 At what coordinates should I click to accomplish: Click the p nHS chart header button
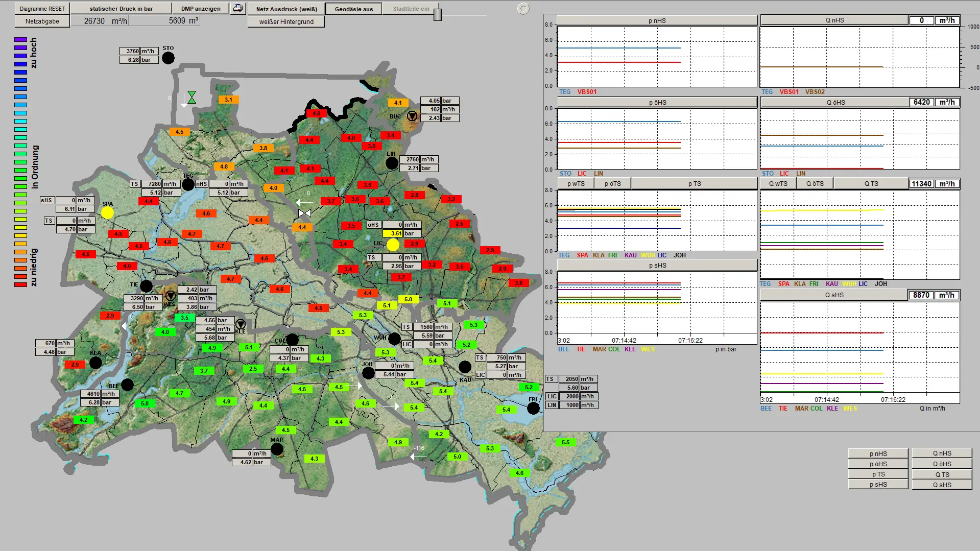point(657,20)
